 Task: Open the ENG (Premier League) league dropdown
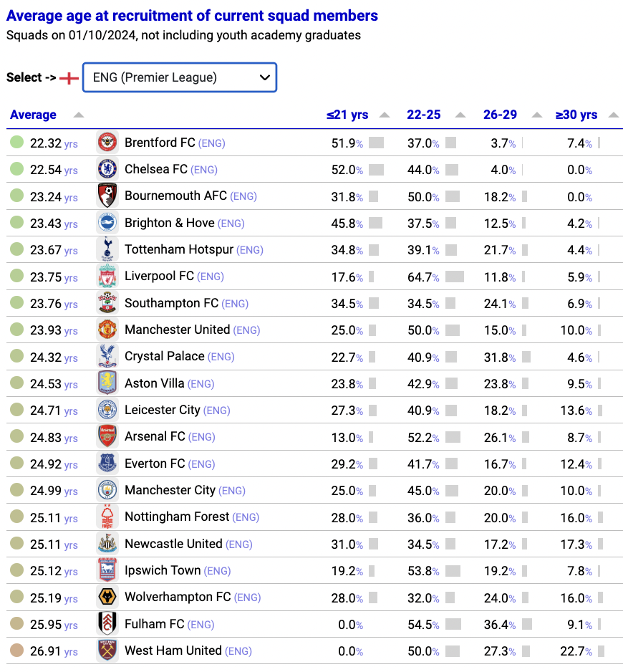[x=180, y=77]
